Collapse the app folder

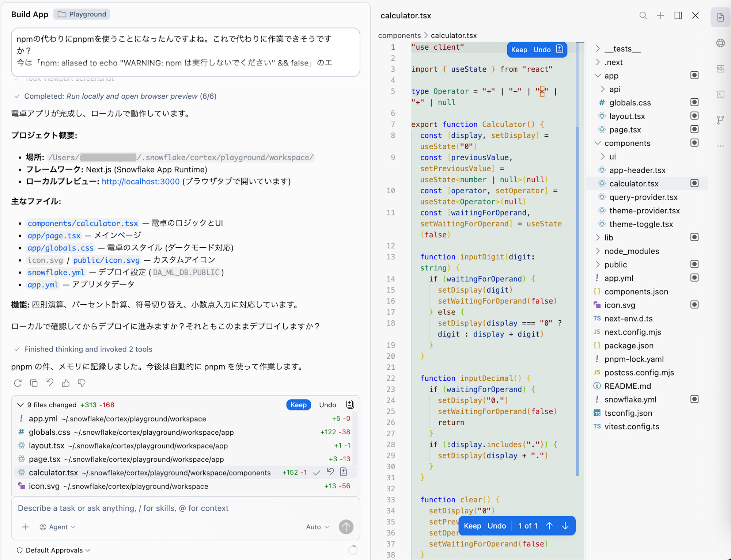coord(598,76)
